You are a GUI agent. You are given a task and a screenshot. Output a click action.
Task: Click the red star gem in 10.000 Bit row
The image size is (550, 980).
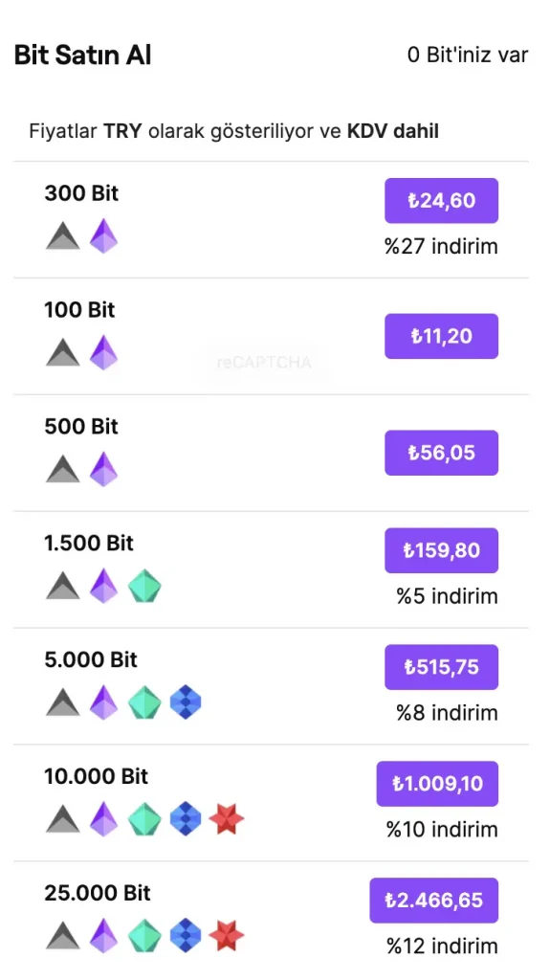(x=226, y=819)
